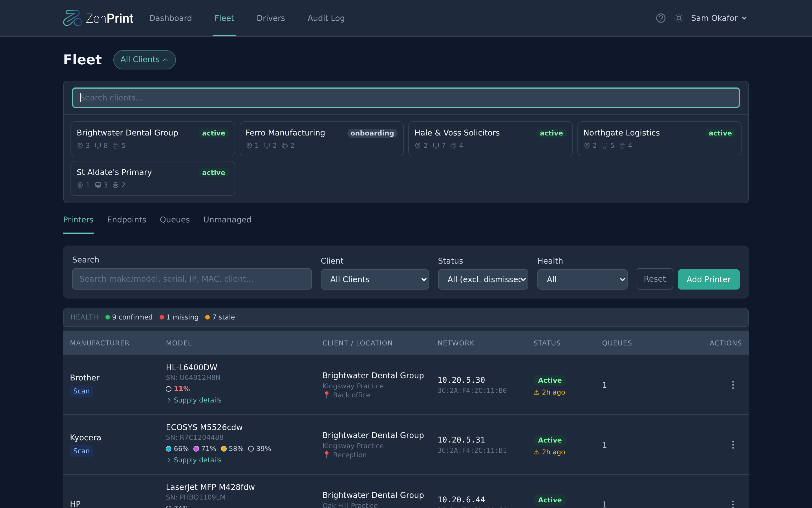
Task: Click monitor icon on Ferro Manufacturing card
Action: [x=267, y=146]
